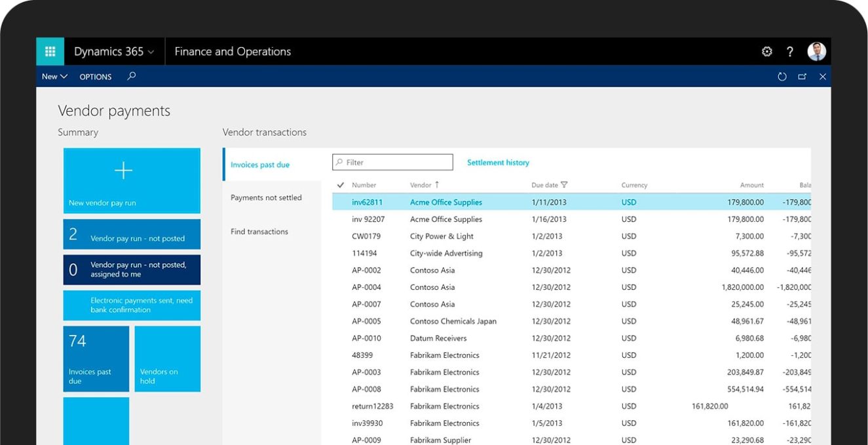Select invoice number 48399
Image resolution: width=868 pixels, height=445 pixels.
pos(363,355)
